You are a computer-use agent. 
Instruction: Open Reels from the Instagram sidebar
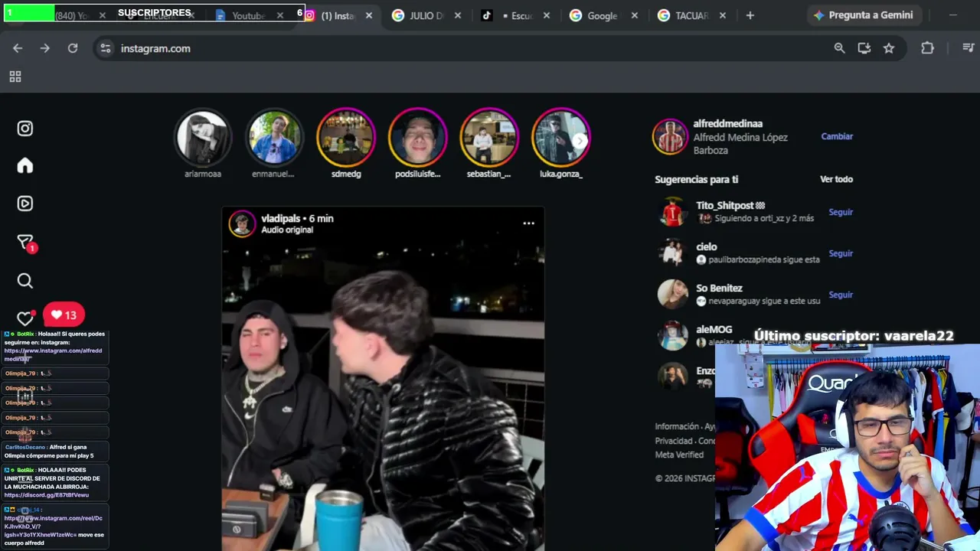(x=25, y=204)
